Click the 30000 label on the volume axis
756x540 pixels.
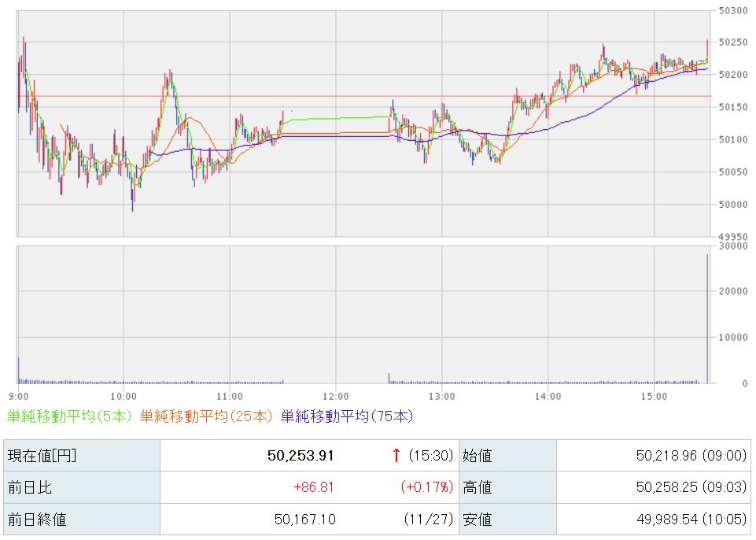point(733,246)
